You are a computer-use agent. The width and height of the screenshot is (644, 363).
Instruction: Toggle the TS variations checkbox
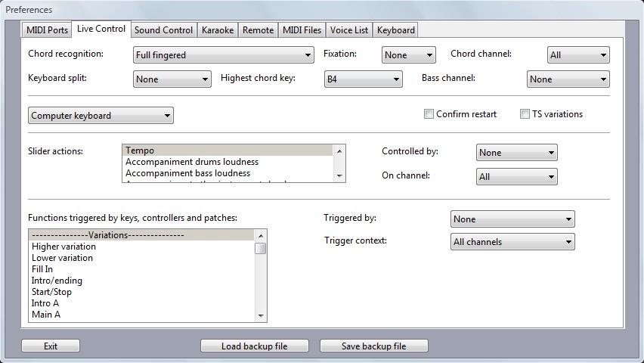[525, 114]
